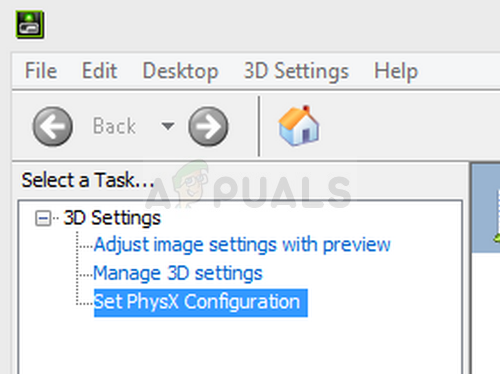The width and height of the screenshot is (500, 374).
Task: Open the Edit menu
Action: pos(99,71)
